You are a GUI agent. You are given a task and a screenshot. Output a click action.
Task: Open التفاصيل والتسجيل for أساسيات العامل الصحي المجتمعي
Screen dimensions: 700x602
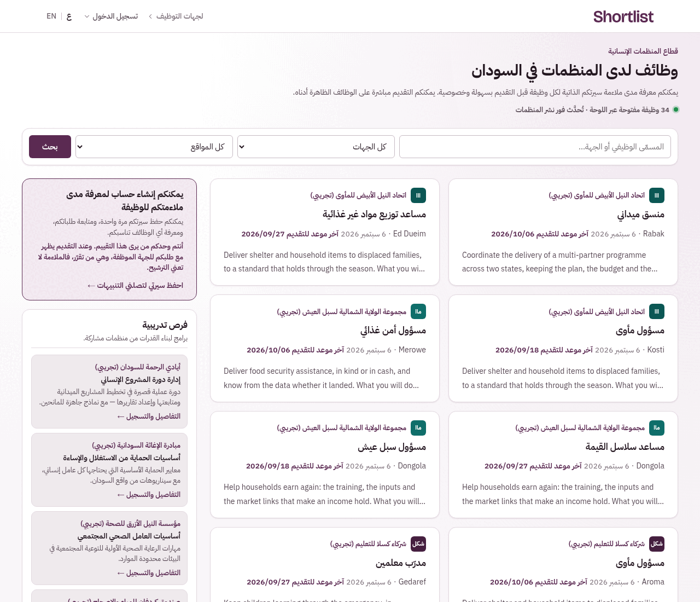(149, 573)
